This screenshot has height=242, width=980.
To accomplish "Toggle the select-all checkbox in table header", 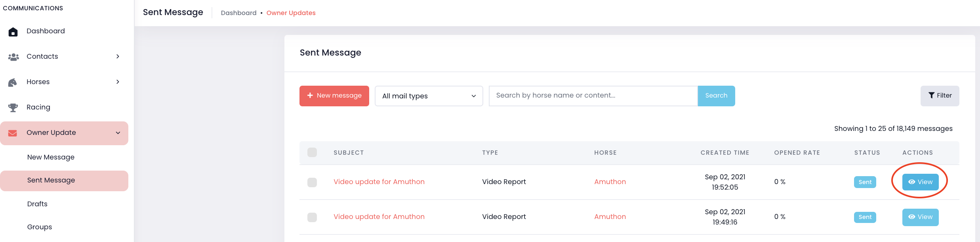I will [312, 153].
